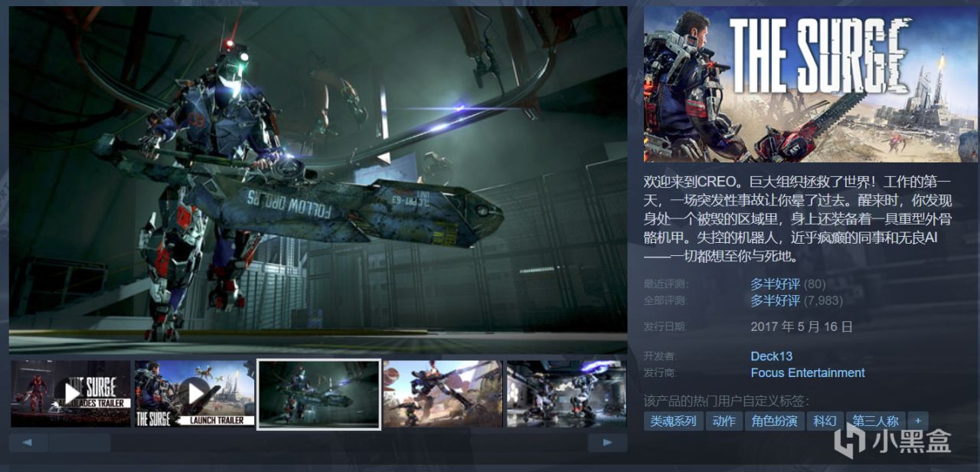Open the recent reviews 多半好评 link
980x472 pixels.
775,284
